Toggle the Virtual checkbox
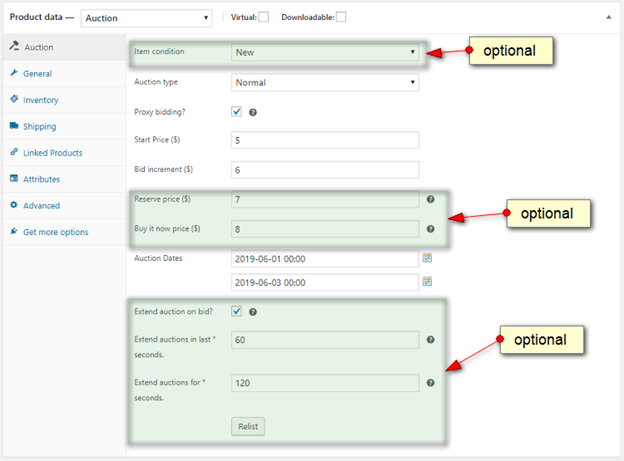The image size is (624, 461). (x=264, y=17)
